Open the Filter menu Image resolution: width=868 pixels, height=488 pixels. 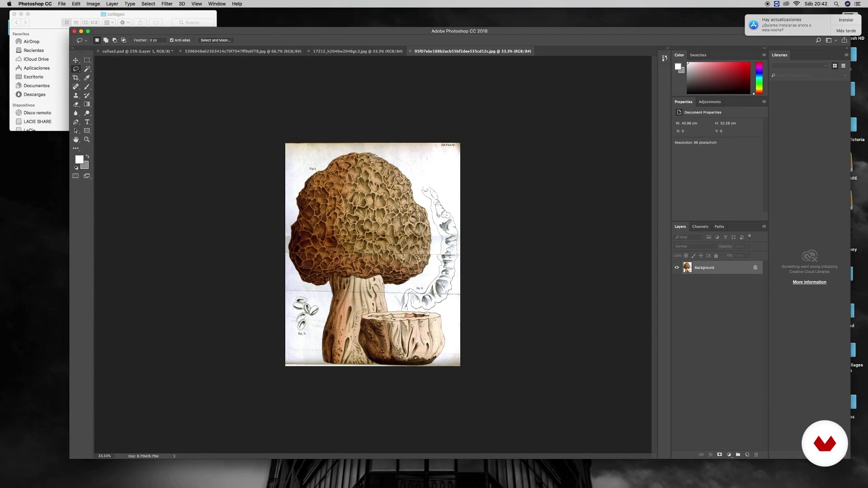[x=167, y=4]
